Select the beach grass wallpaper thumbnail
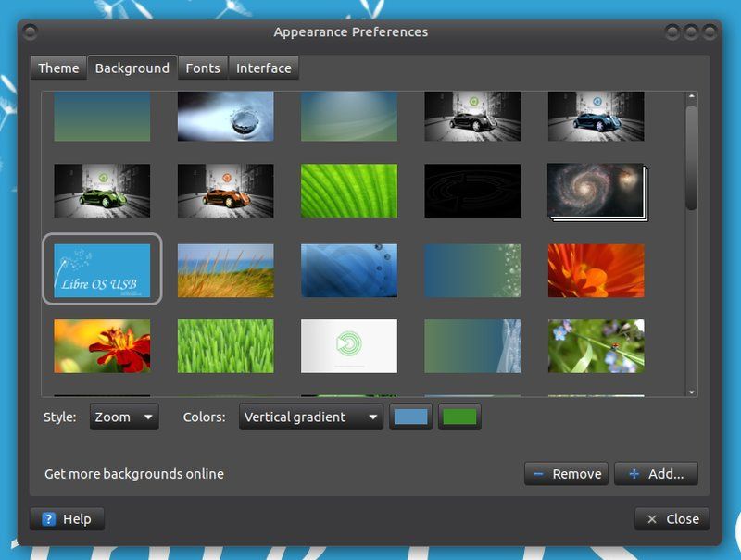The width and height of the screenshot is (741, 560). click(225, 269)
